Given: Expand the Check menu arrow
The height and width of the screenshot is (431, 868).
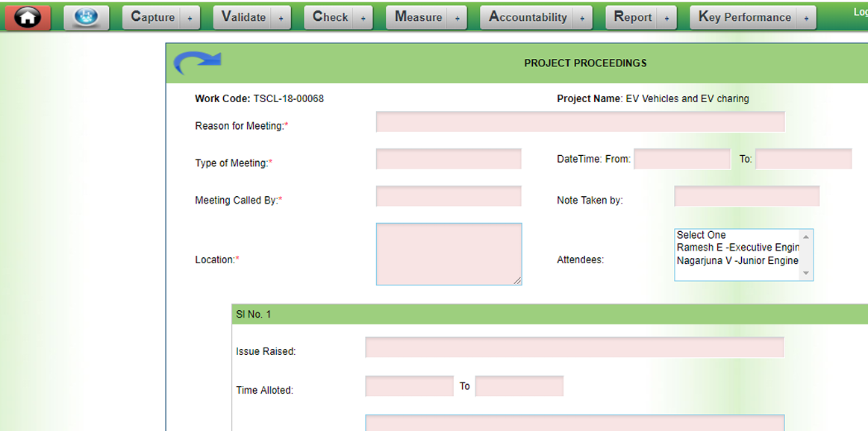Looking at the screenshot, I should (362, 18).
